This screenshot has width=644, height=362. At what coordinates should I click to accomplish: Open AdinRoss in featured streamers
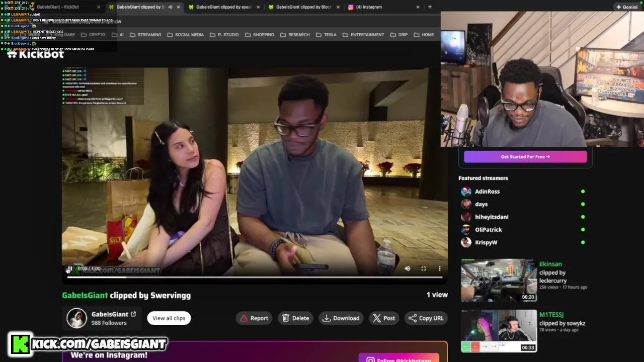coord(487,192)
